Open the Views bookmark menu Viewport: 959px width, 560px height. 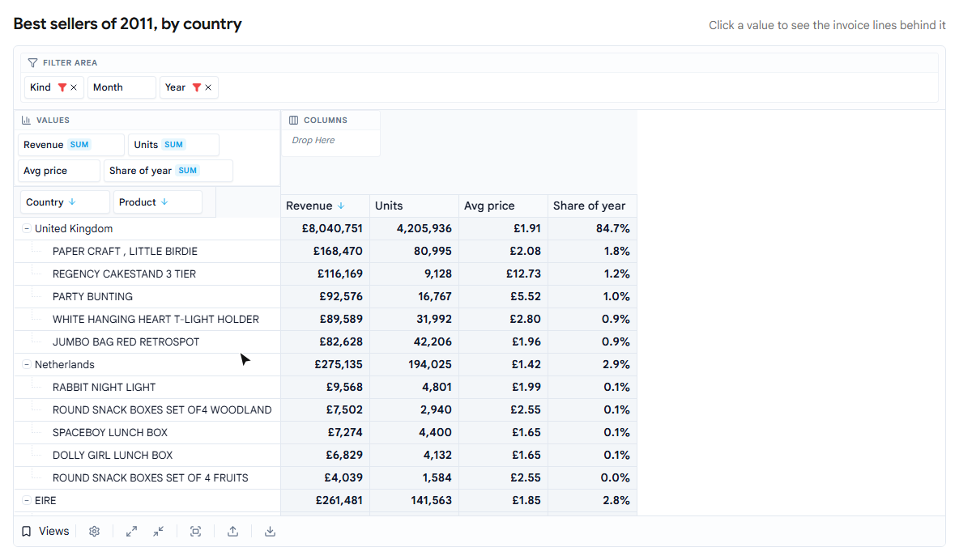tap(45, 531)
